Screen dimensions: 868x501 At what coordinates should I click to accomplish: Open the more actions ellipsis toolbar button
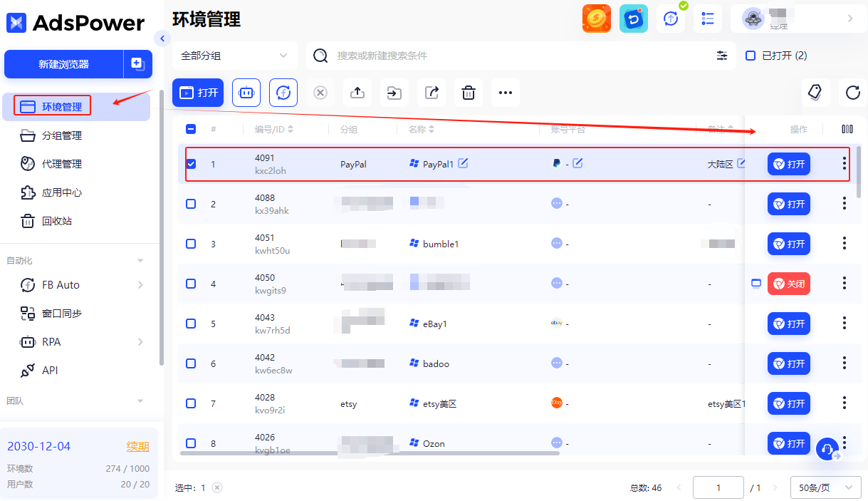click(x=506, y=93)
